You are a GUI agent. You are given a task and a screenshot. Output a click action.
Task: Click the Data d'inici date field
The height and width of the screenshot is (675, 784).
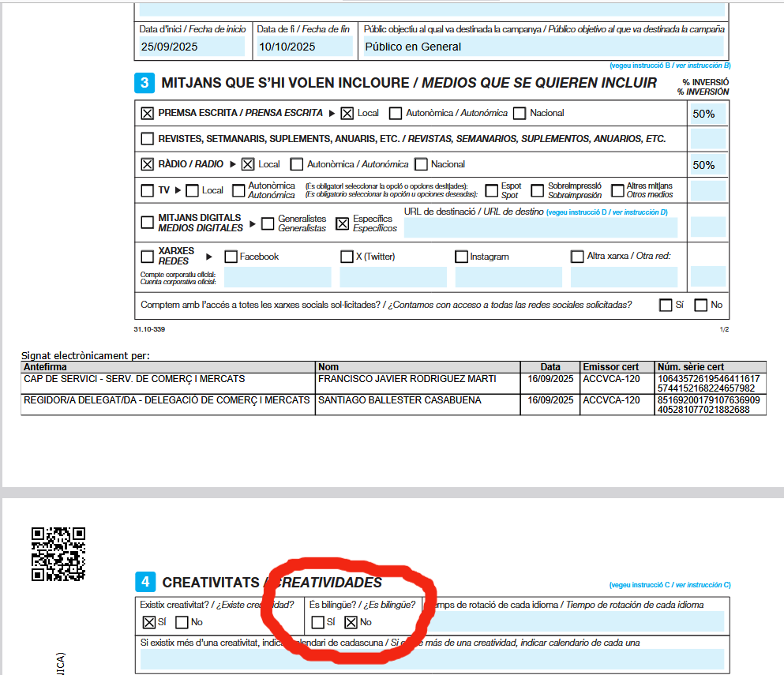tap(193, 47)
